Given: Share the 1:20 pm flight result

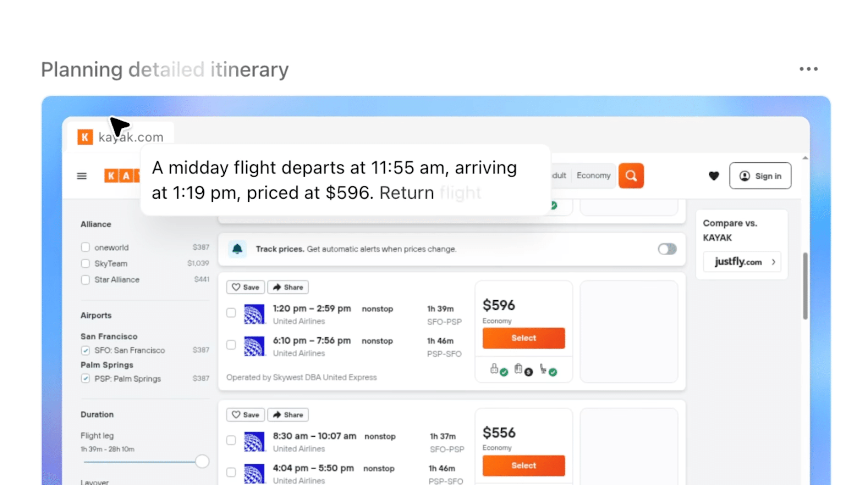Looking at the screenshot, I should [x=288, y=287].
